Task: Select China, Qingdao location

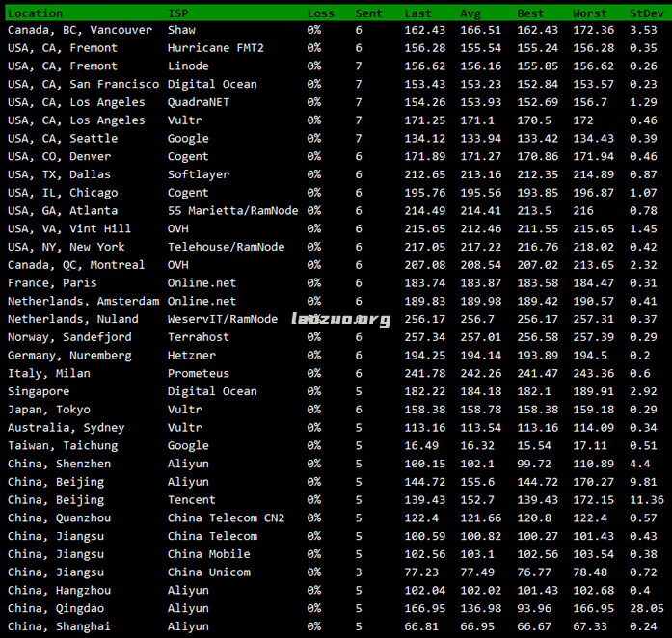Action: pos(56,608)
